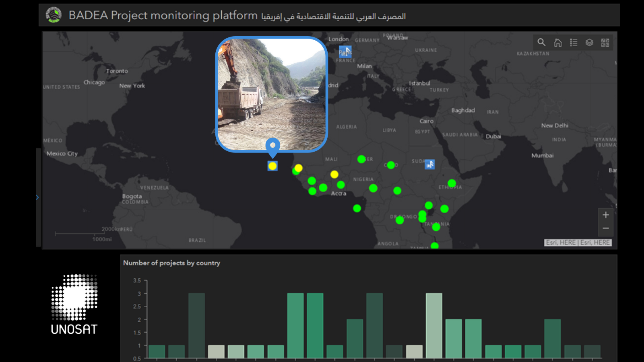644x362 pixels.
Task: Click the Esri, HERE attribution link
Action: 578,243
